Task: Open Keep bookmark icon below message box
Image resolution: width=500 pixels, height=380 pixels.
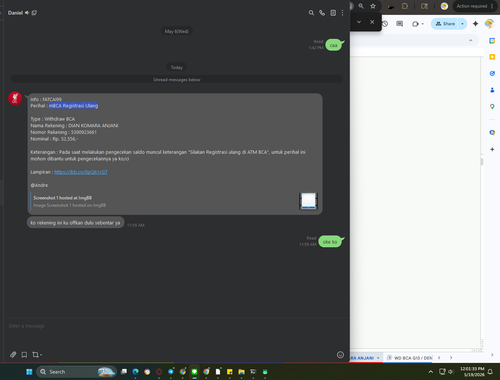Action: click(x=24, y=355)
